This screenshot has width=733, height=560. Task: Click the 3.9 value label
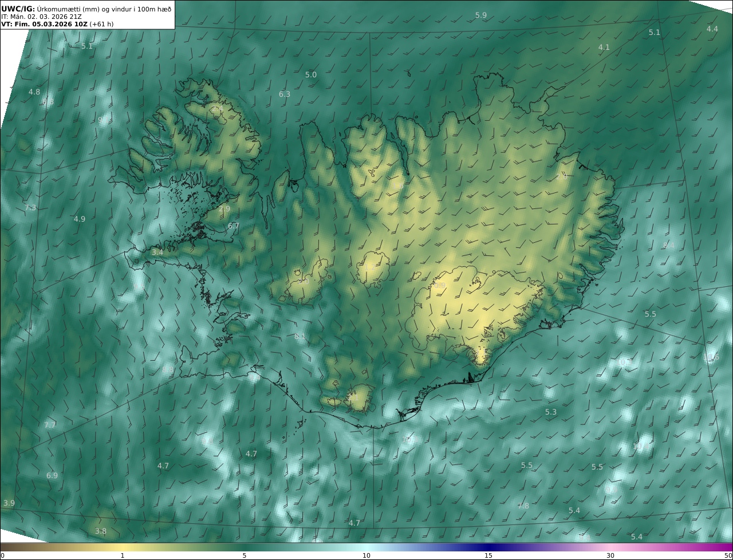coord(9,503)
